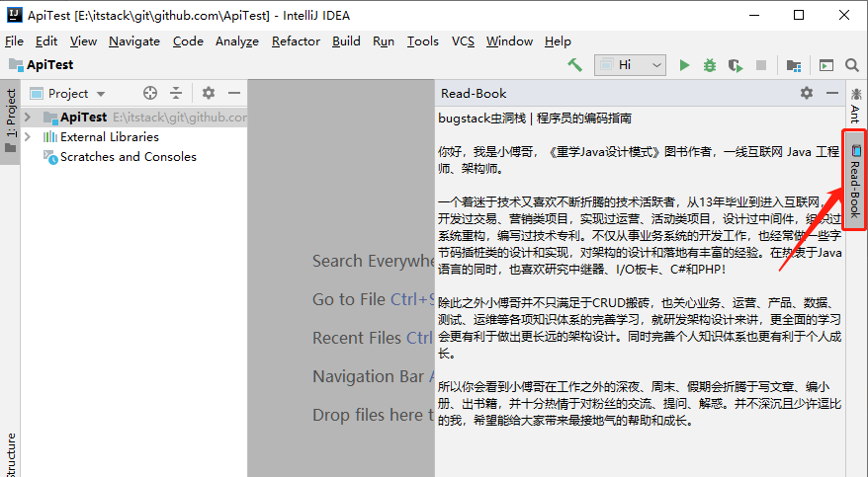Open the Navigate menu
This screenshot has width=868, height=477.
[134, 40]
